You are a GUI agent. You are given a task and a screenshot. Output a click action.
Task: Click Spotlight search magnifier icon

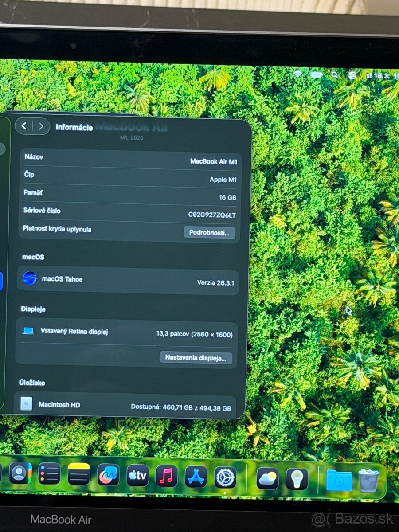click(335, 75)
